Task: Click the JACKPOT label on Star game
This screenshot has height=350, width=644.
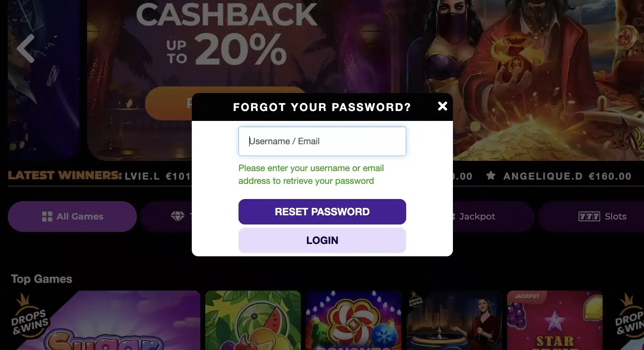Action: [527, 296]
